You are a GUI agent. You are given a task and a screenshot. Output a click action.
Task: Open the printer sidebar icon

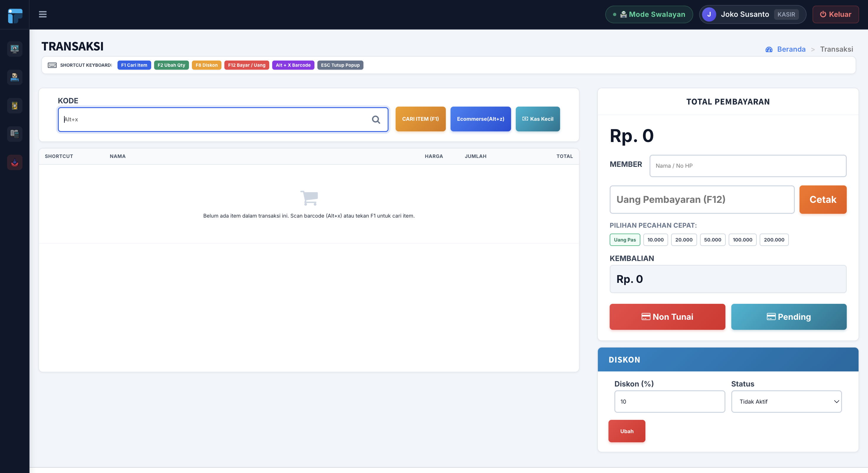(14, 77)
